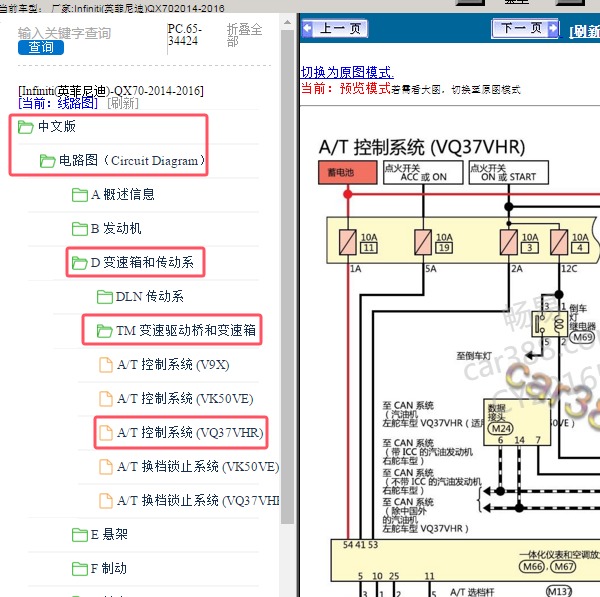Screen dimensions: 600x597
Task: Click the A/T 控制系统 (VQ37VHR) diagram title
Action: point(422,147)
